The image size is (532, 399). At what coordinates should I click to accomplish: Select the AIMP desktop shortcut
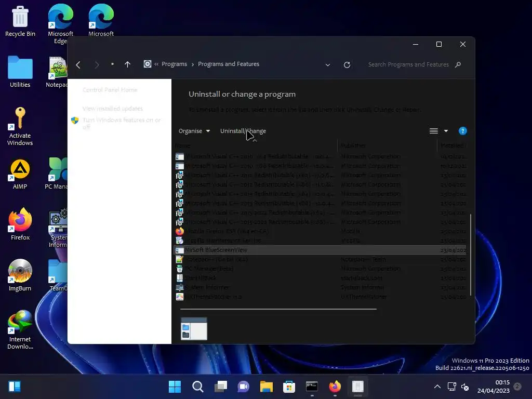click(x=20, y=174)
